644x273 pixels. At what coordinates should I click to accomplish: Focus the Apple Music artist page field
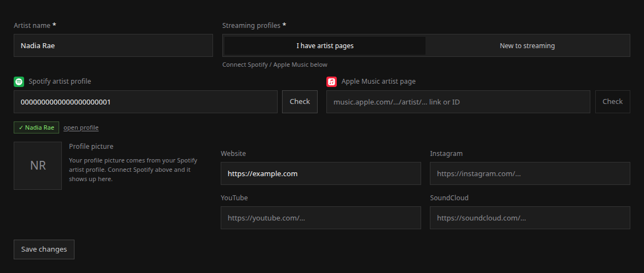click(458, 102)
